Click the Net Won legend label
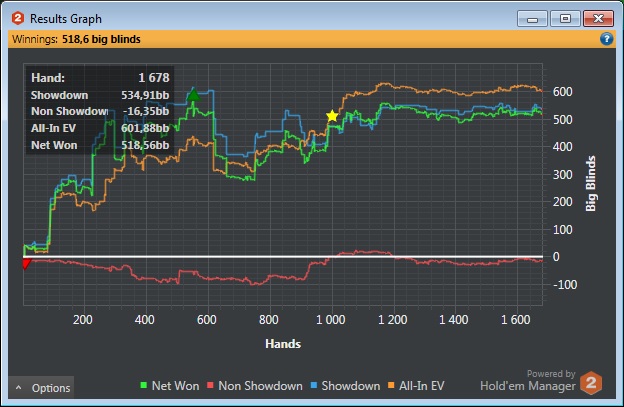 click(175, 386)
